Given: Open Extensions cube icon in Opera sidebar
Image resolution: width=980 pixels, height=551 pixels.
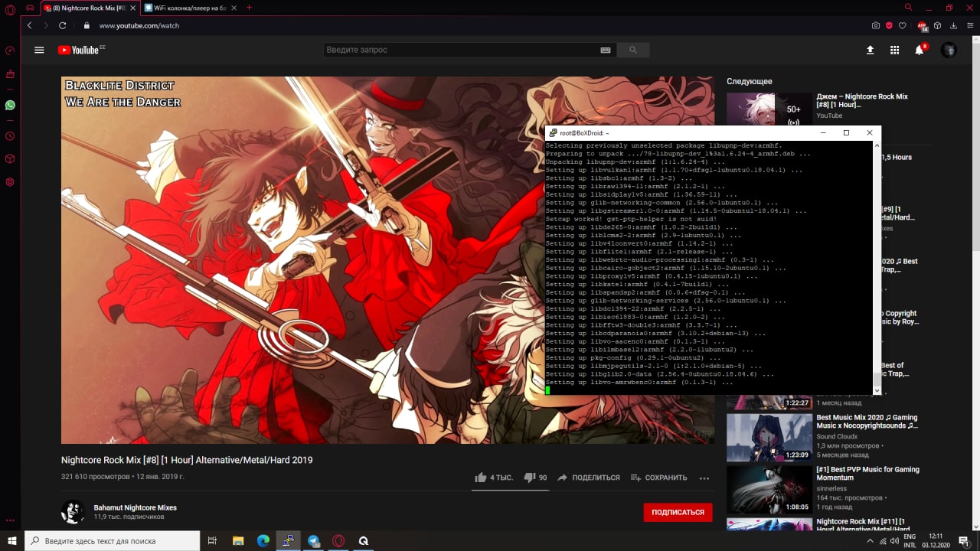Looking at the screenshot, I should 10,159.
